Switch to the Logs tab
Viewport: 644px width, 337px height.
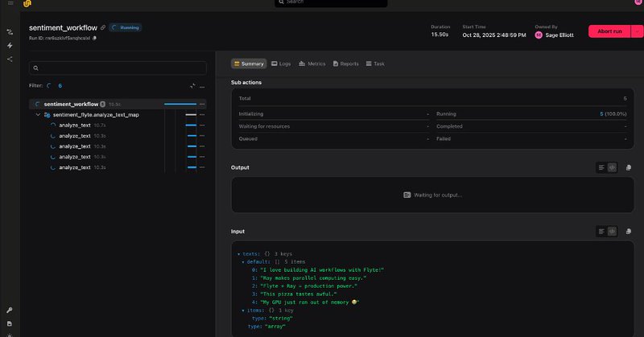pyautogui.click(x=281, y=64)
